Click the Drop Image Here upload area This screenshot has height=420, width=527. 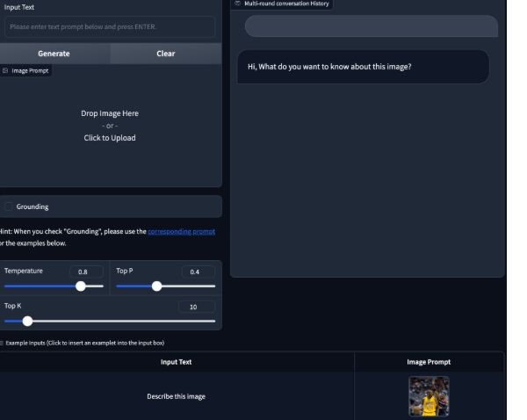[x=110, y=126]
